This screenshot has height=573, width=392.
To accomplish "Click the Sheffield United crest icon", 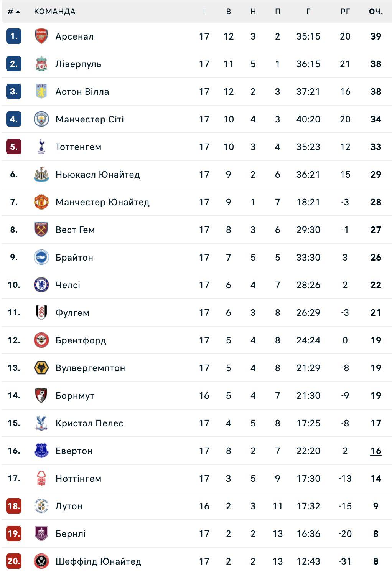I will click(x=41, y=561).
